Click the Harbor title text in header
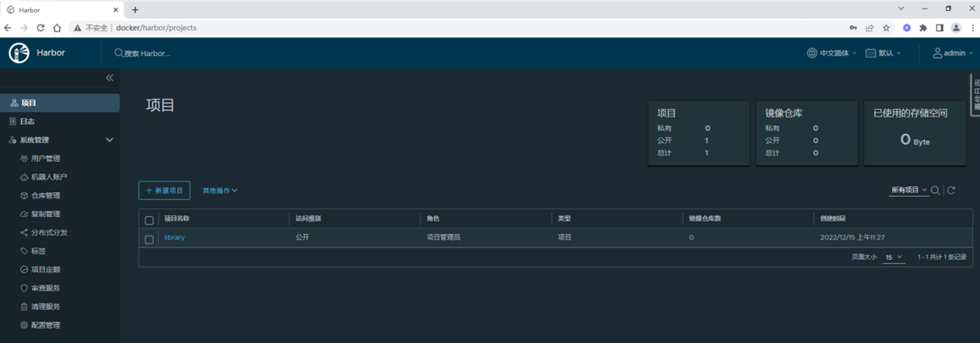The width and height of the screenshot is (980, 343). 51,53
